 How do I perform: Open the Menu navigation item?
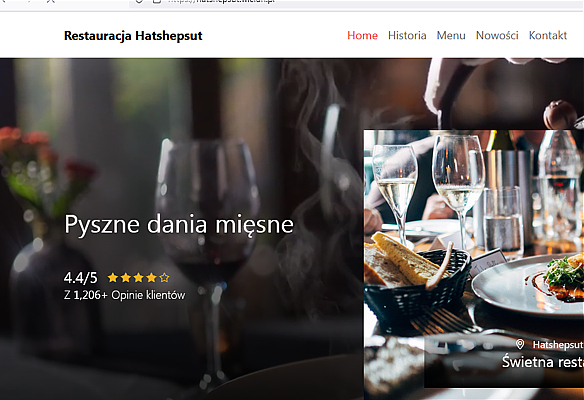coord(451,35)
